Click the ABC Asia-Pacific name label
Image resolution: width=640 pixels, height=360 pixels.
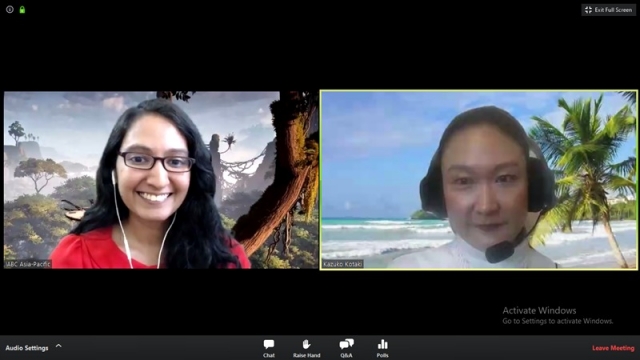pyautogui.click(x=28, y=264)
